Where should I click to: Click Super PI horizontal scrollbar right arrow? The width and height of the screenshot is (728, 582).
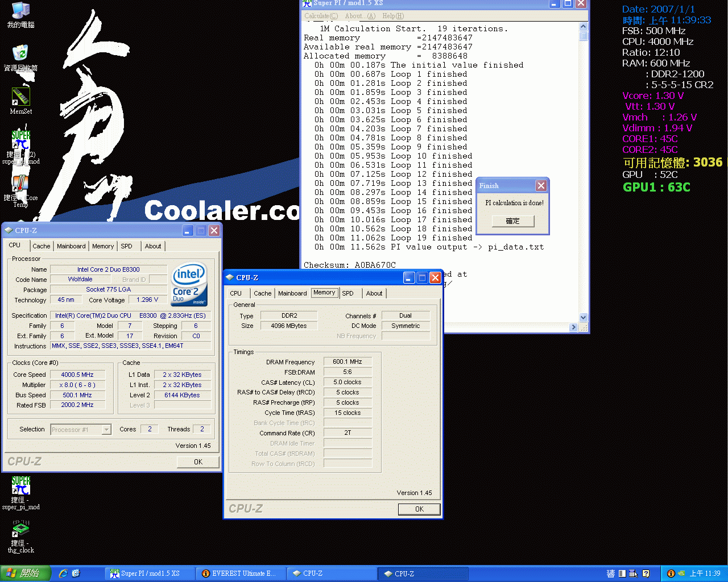(x=573, y=327)
